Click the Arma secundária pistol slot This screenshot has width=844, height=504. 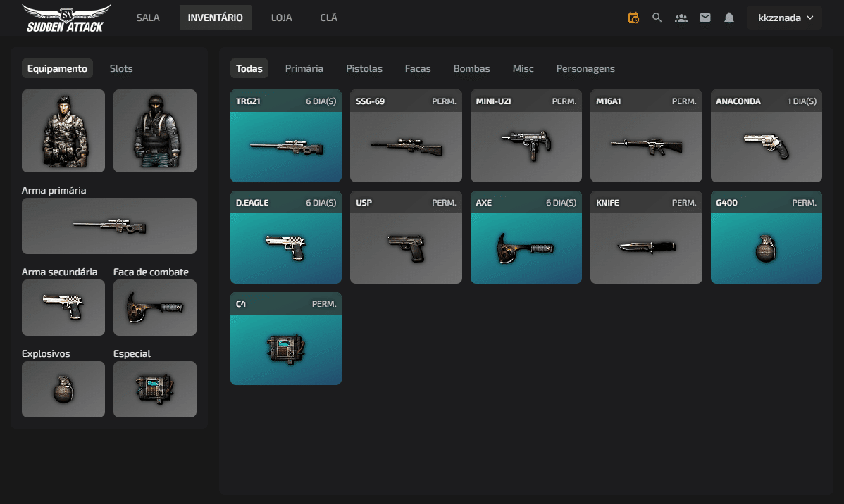[63, 308]
